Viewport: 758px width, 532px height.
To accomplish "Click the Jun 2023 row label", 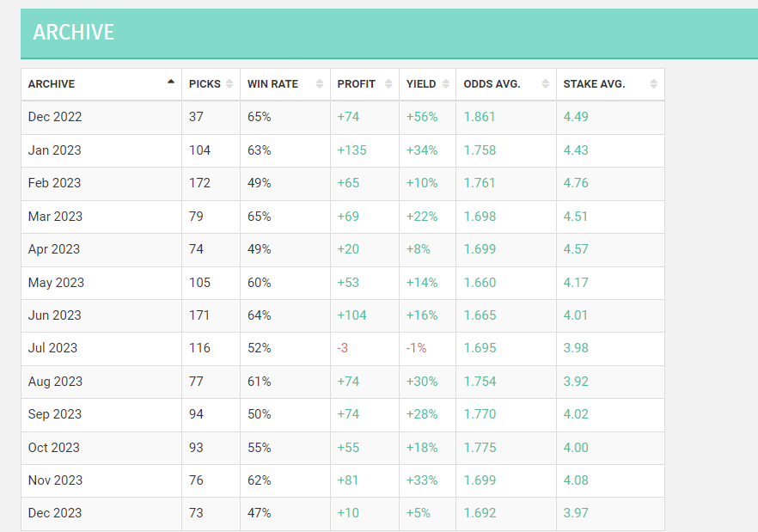I will click(55, 315).
